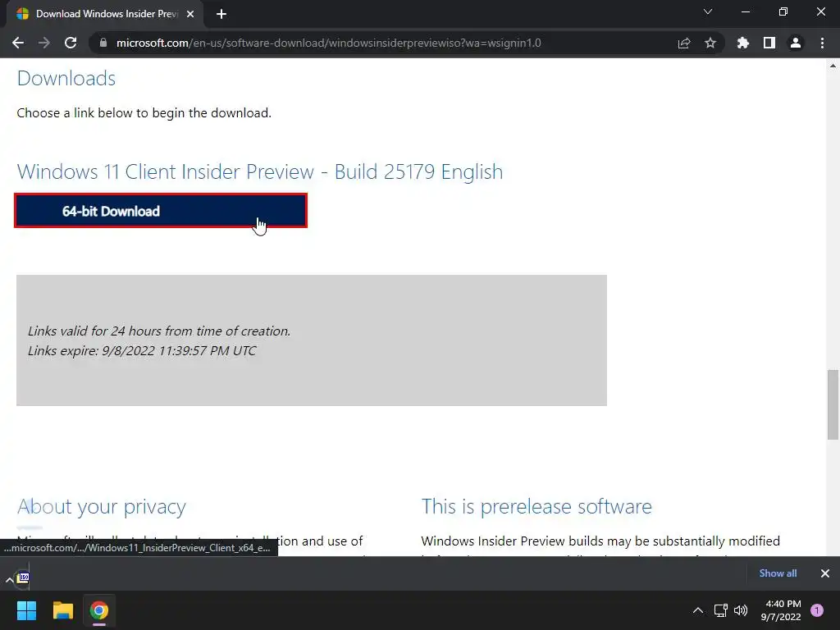Open the tab search dropdown
The width and height of the screenshot is (840, 630).
(x=708, y=11)
